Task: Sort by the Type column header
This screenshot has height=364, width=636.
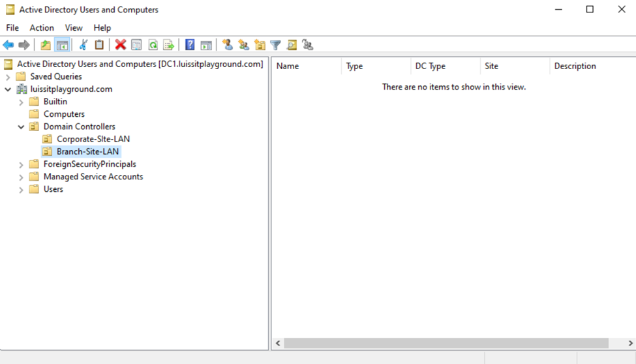Action: pos(376,66)
